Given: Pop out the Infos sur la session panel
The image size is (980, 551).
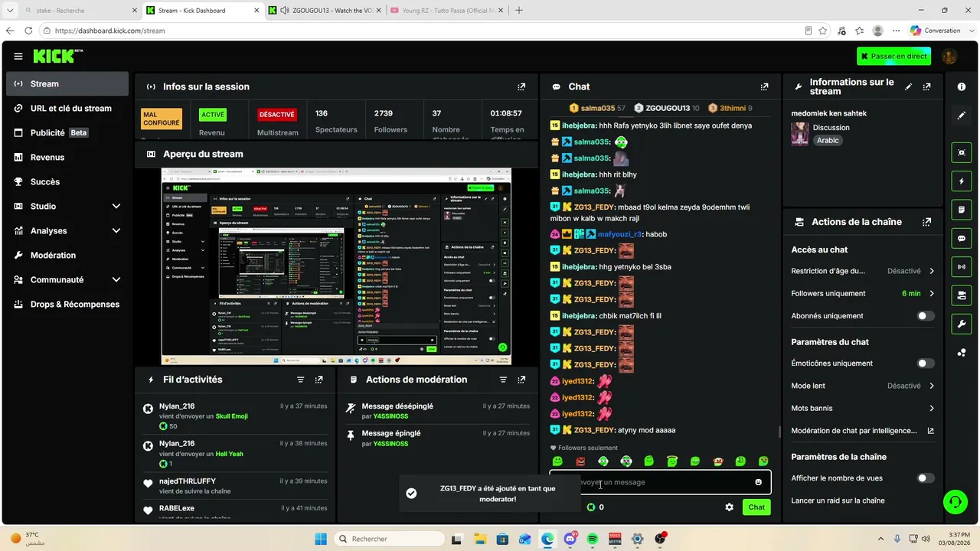Looking at the screenshot, I should (x=521, y=86).
